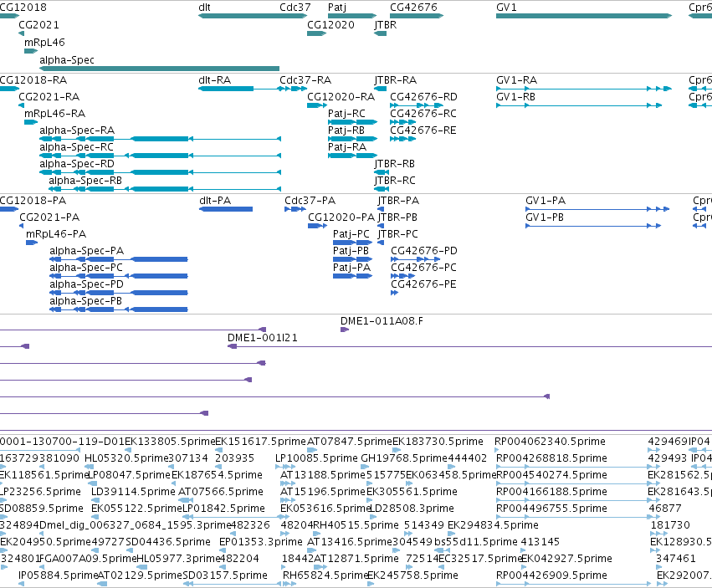Click the Patj gene name
712x588 pixels.
point(337,8)
